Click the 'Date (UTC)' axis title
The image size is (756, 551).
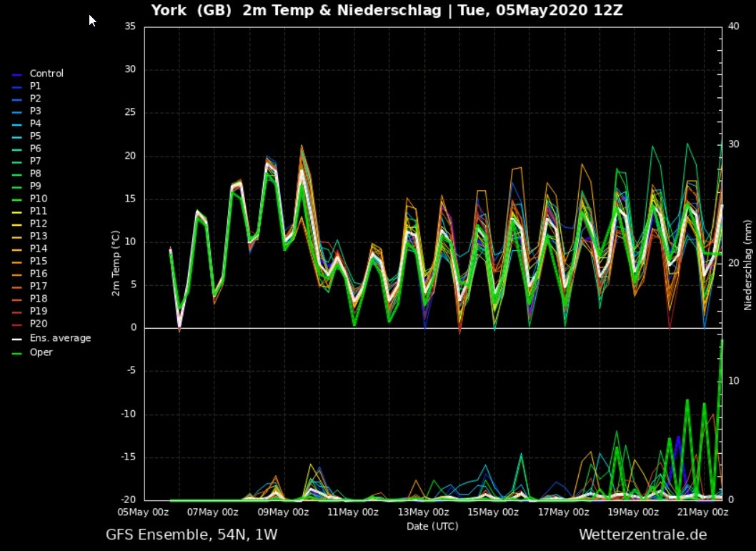(x=432, y=527)
